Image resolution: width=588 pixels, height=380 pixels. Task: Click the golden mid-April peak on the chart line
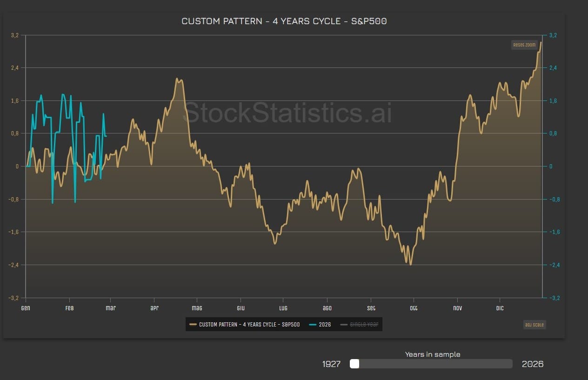(177, 79)
